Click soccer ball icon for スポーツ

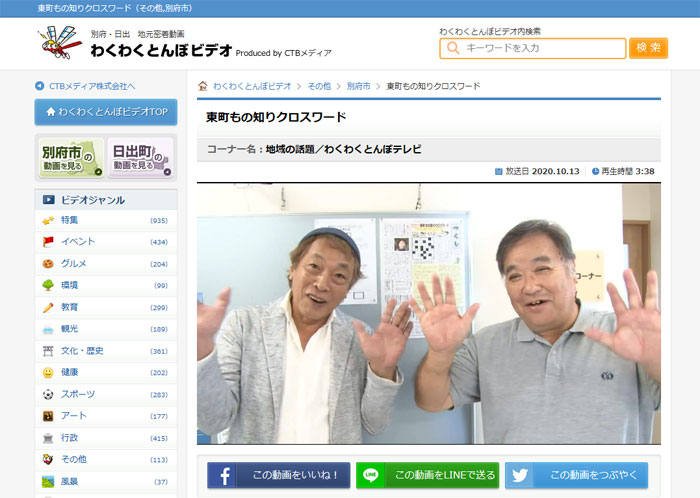pyautogui.click(x=48, y=394)
